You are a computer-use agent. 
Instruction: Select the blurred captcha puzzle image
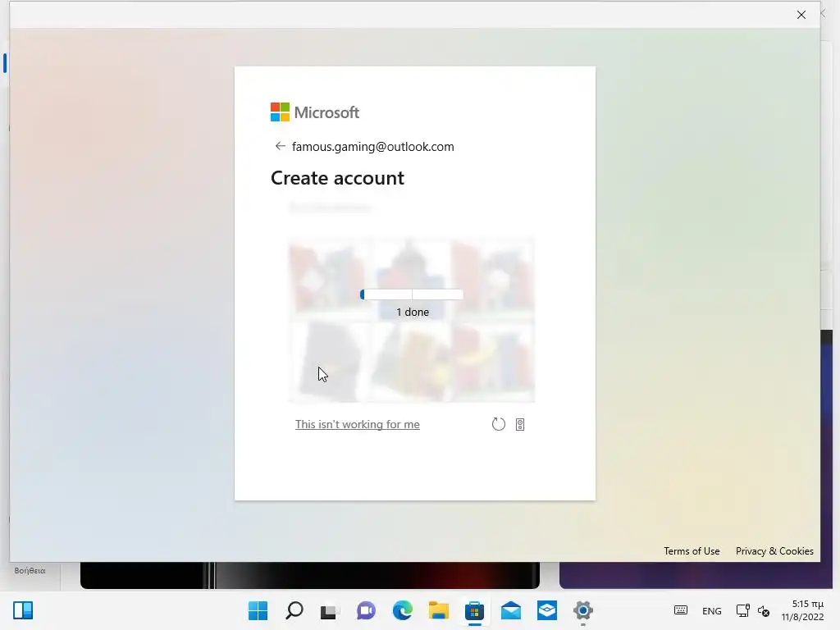(412, 320)
